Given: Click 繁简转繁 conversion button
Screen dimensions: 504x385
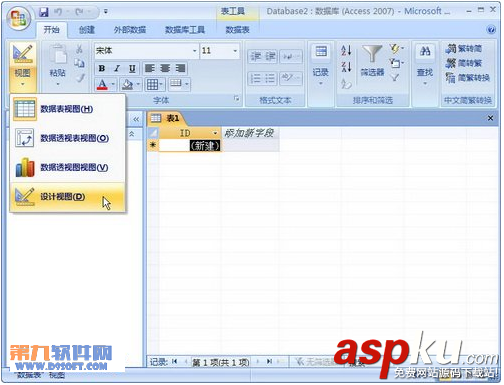Looking at the screenshot, I should pos(464,63).
